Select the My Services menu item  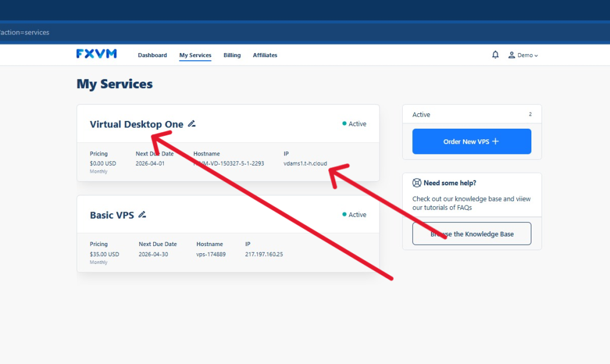point(195,55)
